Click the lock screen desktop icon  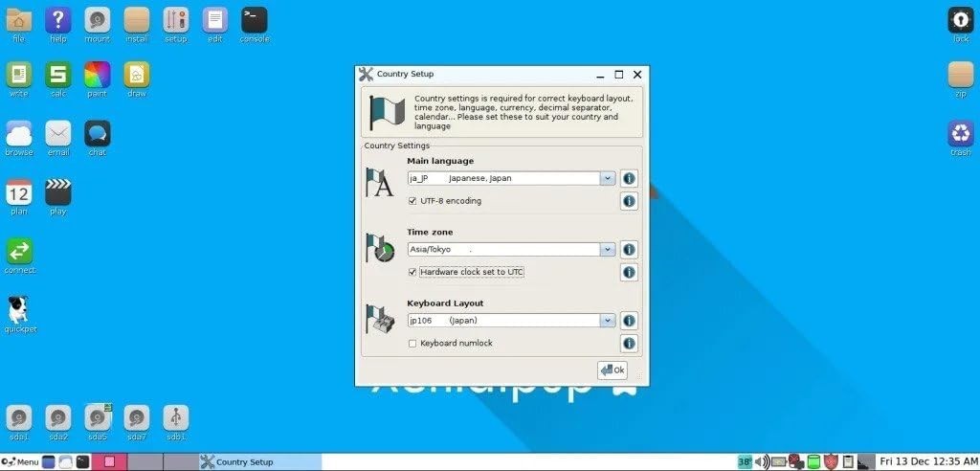[961, 21]
